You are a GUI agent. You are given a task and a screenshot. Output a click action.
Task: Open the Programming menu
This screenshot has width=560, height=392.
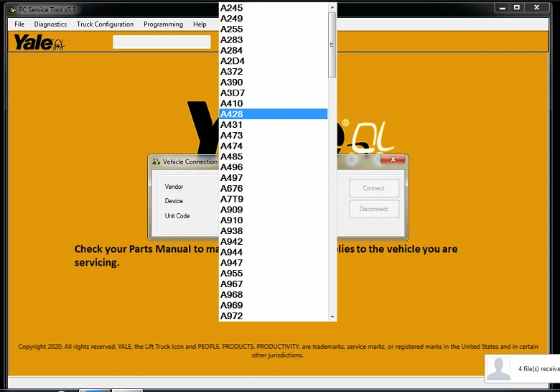click(163, 24)
